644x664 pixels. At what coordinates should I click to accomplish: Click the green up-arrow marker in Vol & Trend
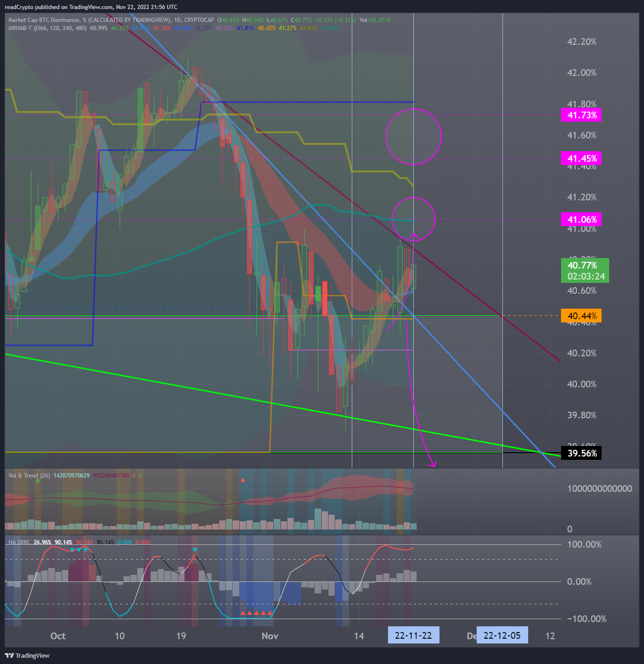click(x=38, y=480)
